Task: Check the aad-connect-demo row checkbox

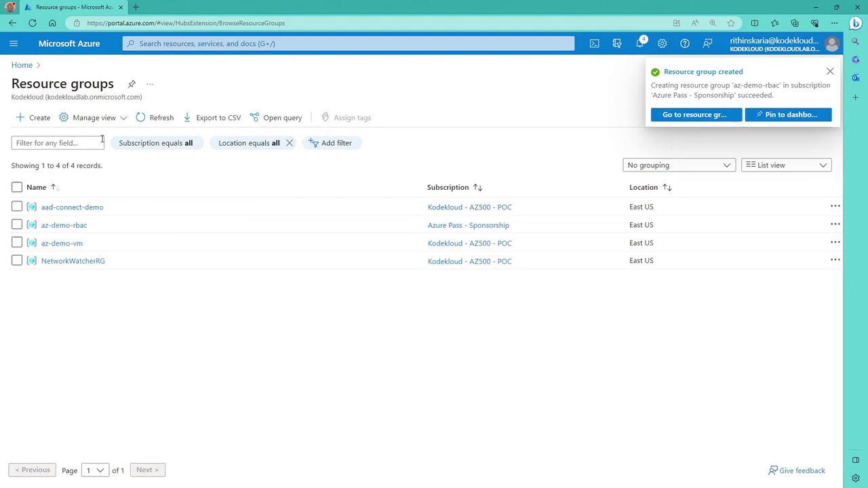Action: [x=17, y=206]
